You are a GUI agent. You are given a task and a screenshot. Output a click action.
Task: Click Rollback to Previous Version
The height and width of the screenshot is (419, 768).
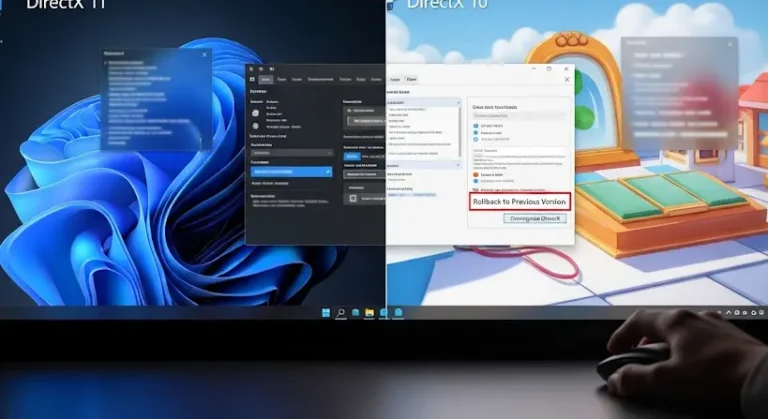(x=519, y=201)
